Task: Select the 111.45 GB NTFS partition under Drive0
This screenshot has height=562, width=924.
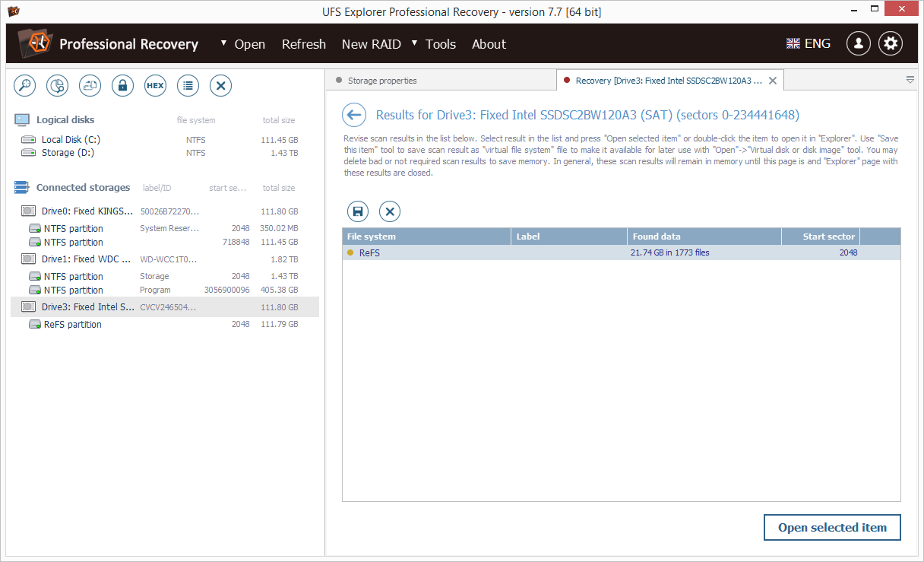Action: click(165, 243)
